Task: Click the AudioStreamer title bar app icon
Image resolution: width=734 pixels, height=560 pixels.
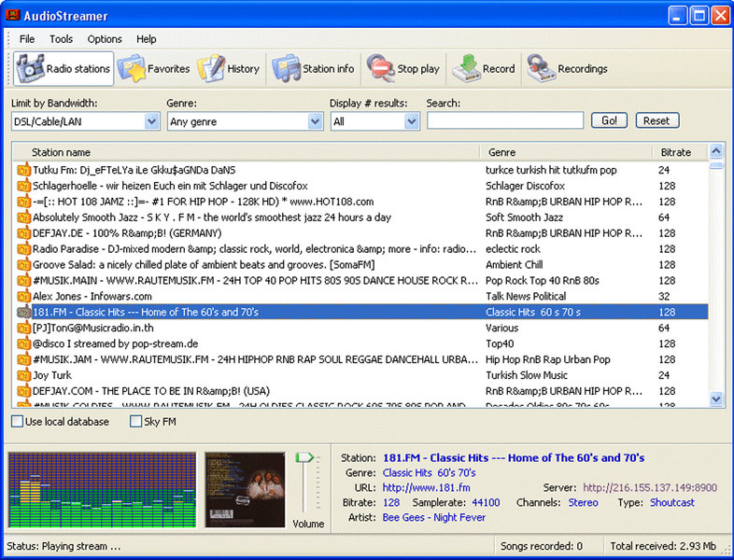Action: [13, 16]
